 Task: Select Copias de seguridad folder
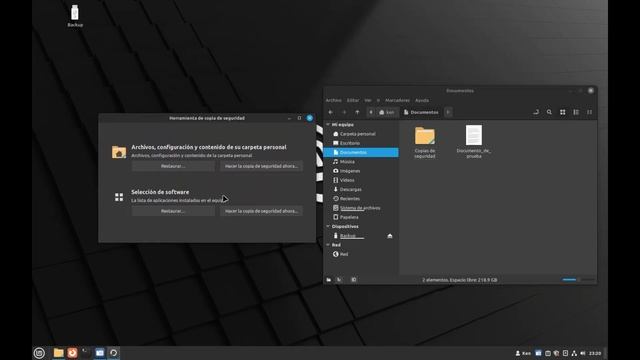(x=424, y=142)
